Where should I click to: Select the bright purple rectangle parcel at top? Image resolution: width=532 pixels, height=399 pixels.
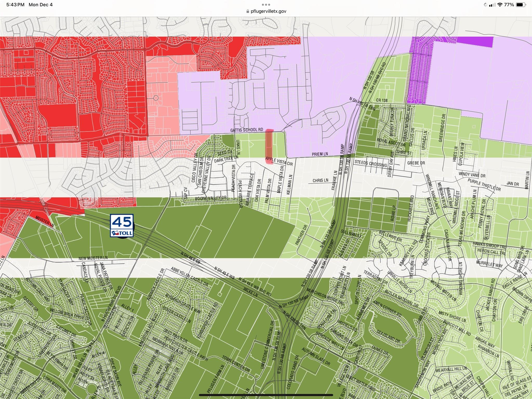[475, 42]
